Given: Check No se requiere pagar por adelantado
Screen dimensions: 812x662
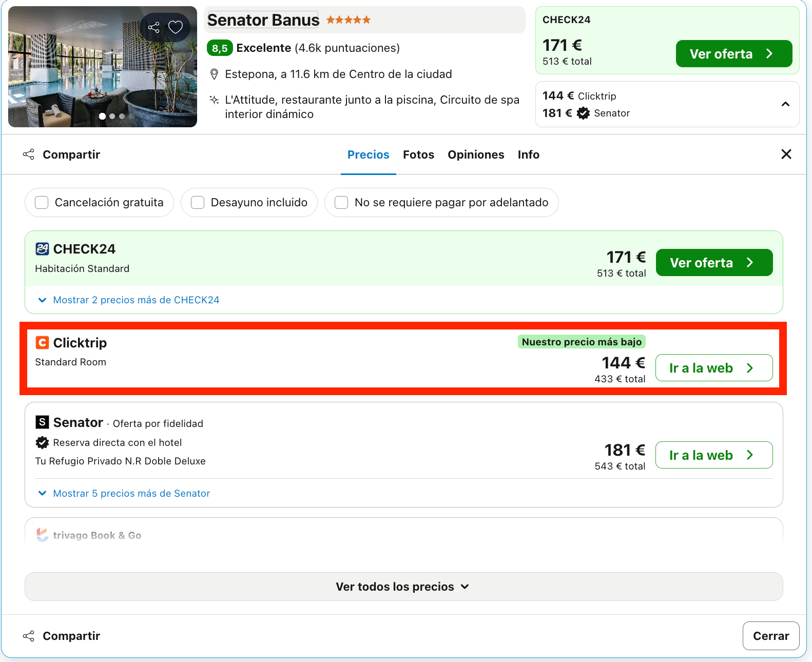Looking at the screenshot, I should [x=341, y=203].
